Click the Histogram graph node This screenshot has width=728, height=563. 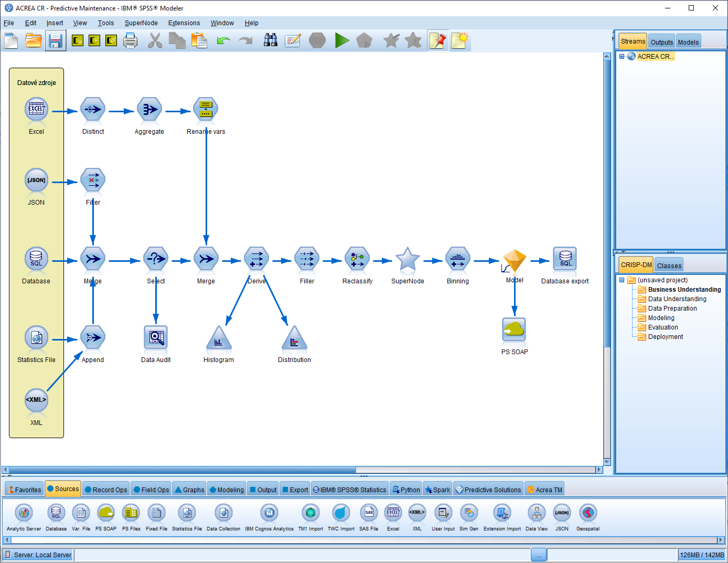[219, 338]
